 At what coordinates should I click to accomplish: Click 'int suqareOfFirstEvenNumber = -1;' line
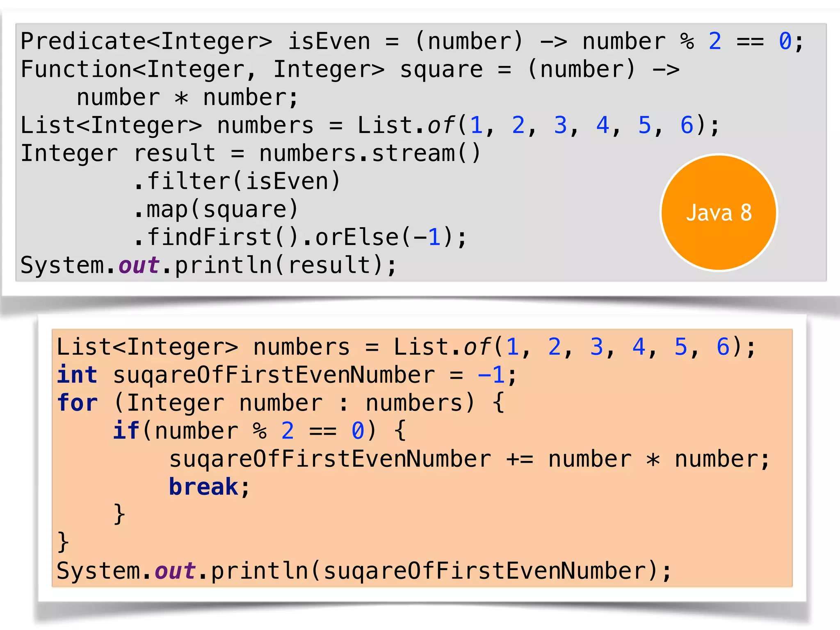point(287,375)
